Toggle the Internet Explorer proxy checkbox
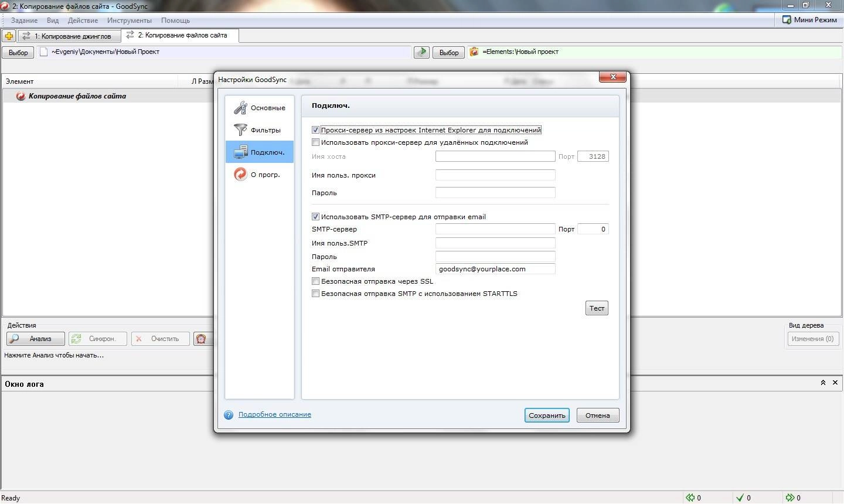Image resolution: width=844 pixels, height=504 pixels. pos(315,130)
